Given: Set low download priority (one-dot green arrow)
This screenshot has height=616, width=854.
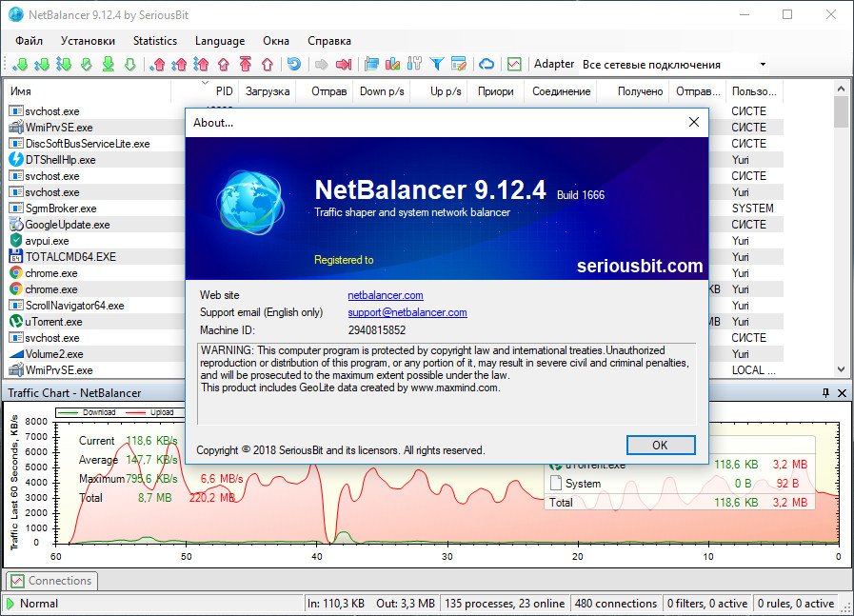Looking at the screenshot, I should tap(20, 65).
